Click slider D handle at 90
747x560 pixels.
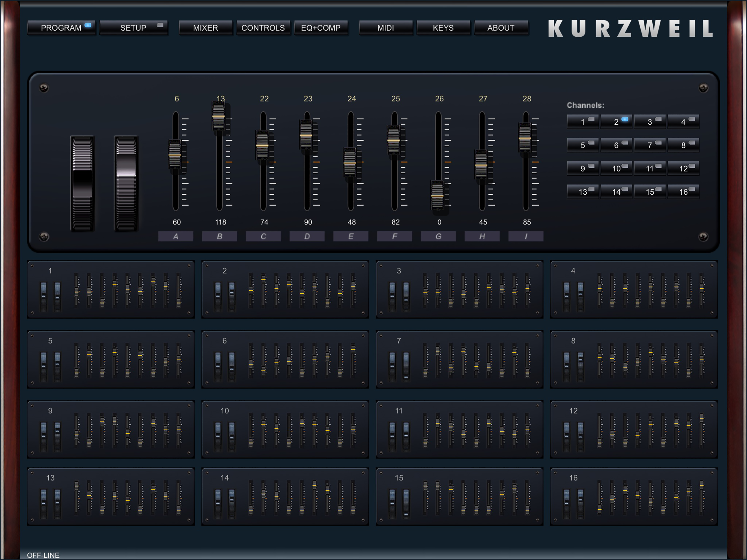[x=306, y=135]
